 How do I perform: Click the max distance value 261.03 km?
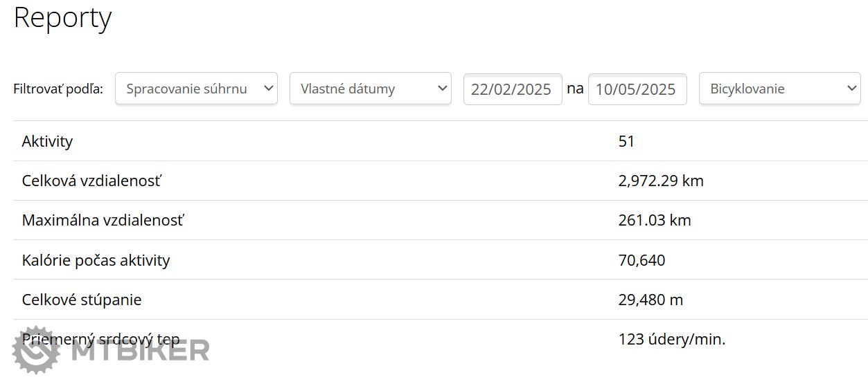point(654,221)
